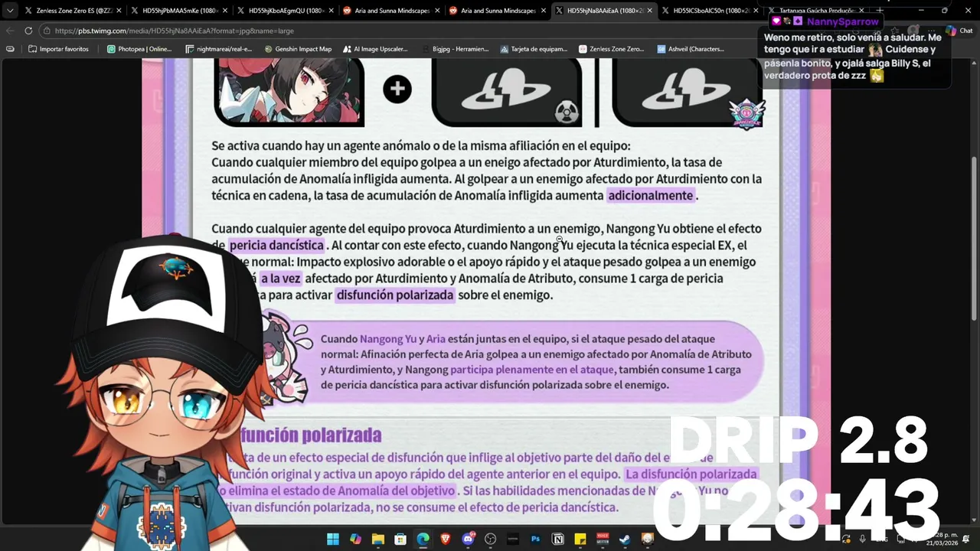The image size is (980, 551).
Task: Open Sticky Notes from the taskbar
Action: point(580,539)
